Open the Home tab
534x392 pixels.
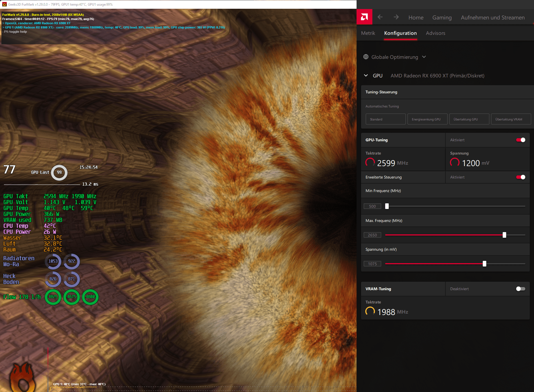416,17
